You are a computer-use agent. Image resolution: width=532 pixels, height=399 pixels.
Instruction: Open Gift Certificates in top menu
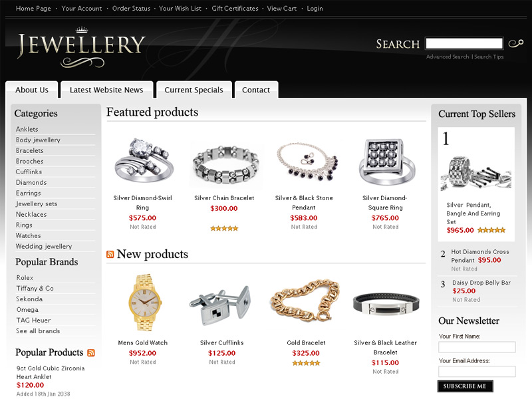coord(235,9)
